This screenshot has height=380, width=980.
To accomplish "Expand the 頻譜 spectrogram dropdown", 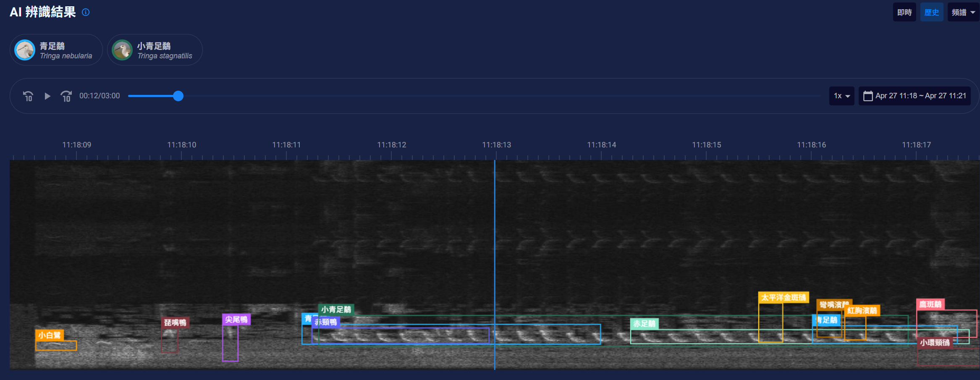I will click(x=963, y=12).
